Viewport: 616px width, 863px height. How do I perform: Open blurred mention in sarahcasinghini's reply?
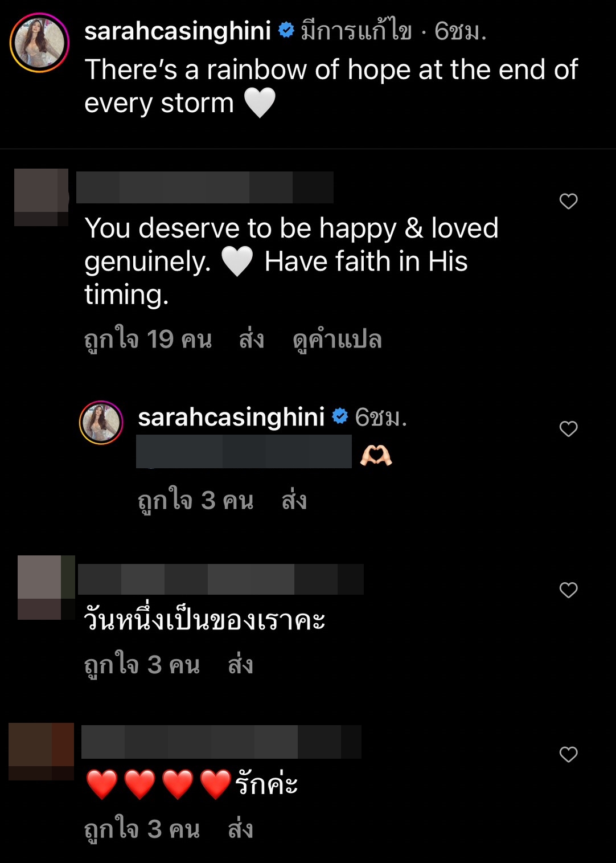pos(244,452)
